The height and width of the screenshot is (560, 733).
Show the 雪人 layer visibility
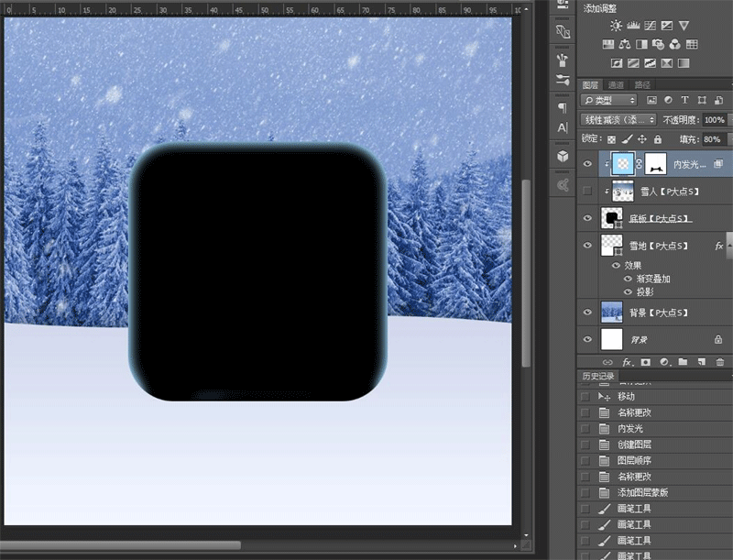pyautogui.click(x=585, y=191)
